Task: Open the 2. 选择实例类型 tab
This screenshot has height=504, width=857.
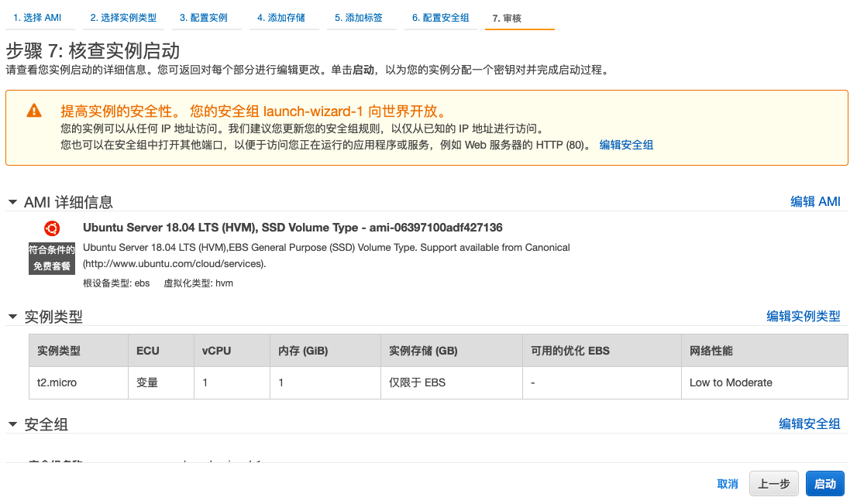Action: 123,18
